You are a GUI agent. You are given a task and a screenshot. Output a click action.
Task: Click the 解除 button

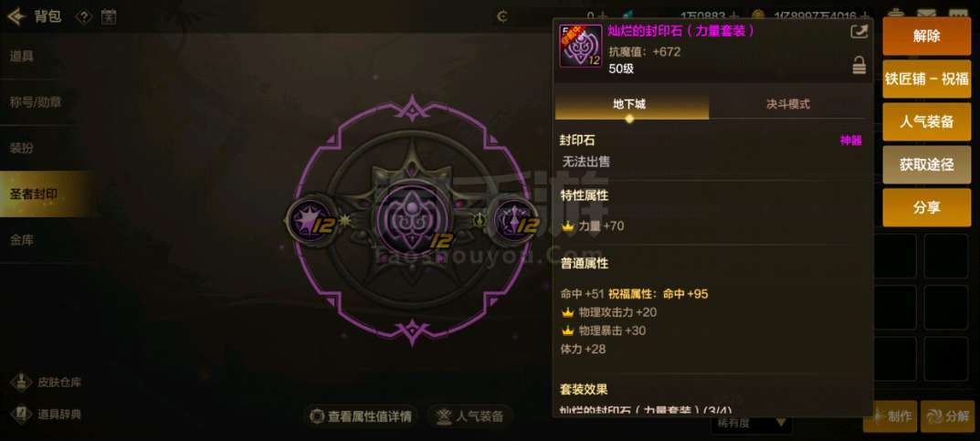point(926,37)
